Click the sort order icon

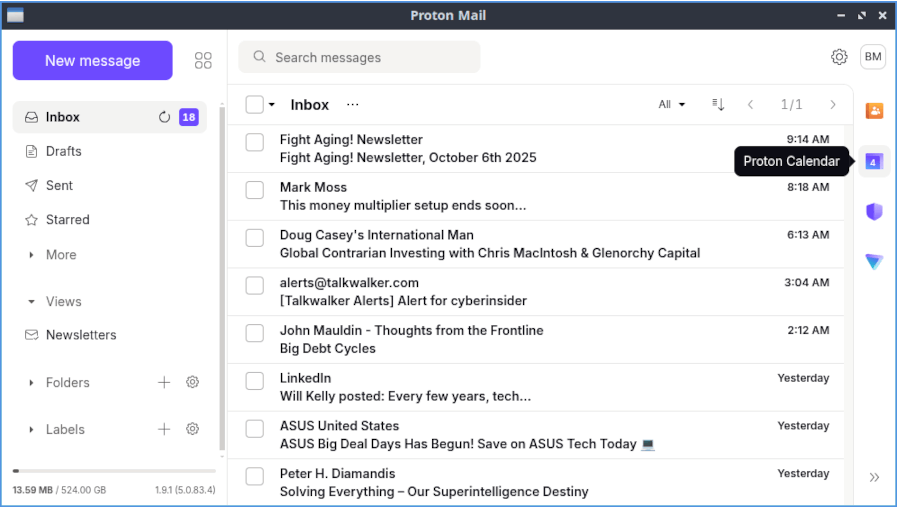(718, 105)
